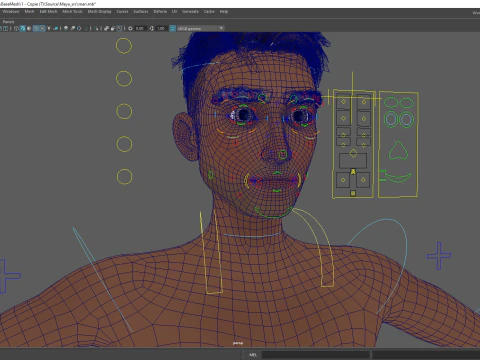
Task: Select the green chin curve control
Action: [273, 213]
